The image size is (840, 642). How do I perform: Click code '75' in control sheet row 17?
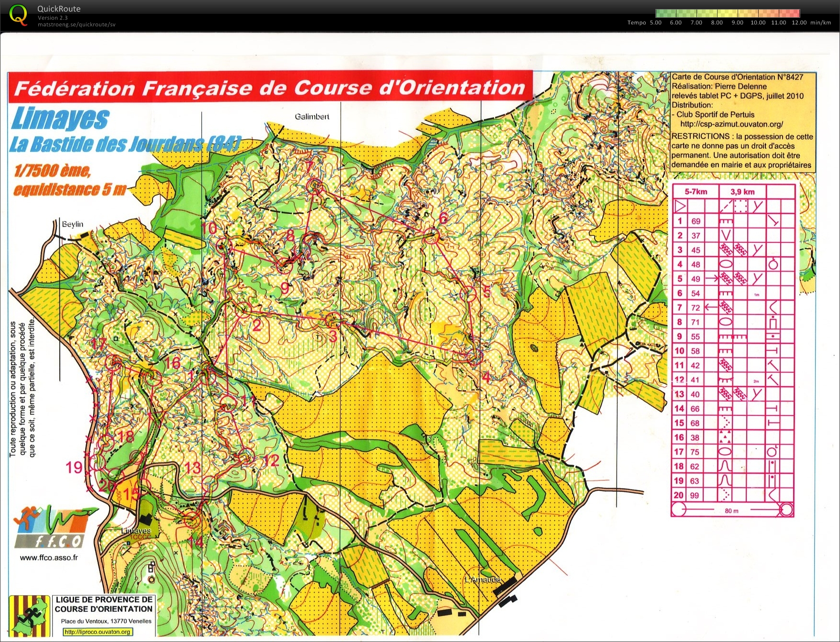click(696, 452)
